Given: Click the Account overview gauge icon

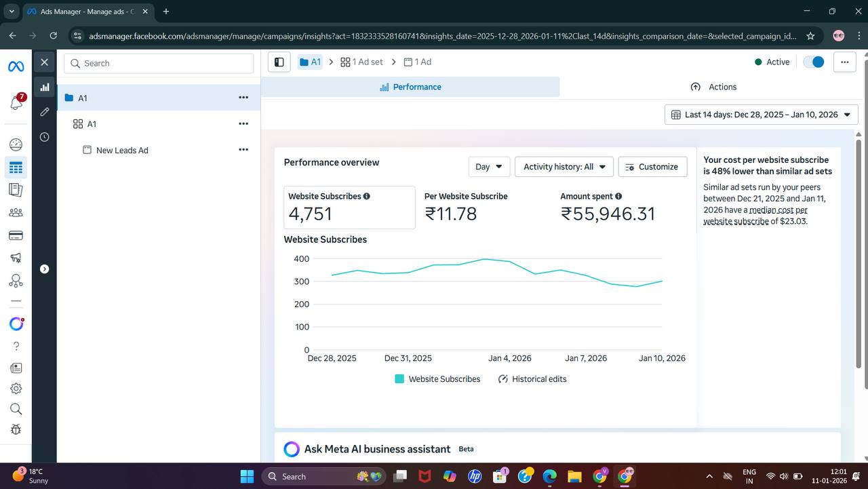Looking at the screenshot, I should pos(16,144).
